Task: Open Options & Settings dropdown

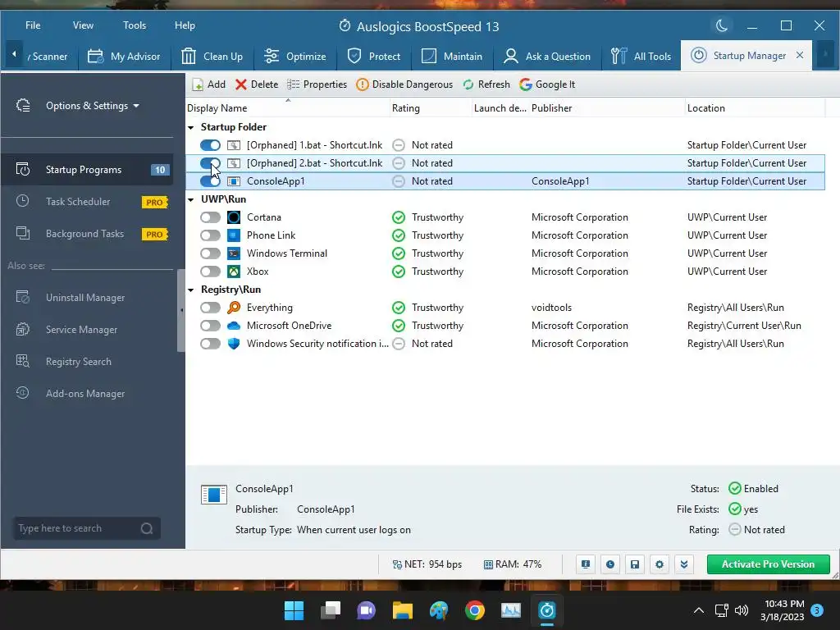Action: pos(92,106)
